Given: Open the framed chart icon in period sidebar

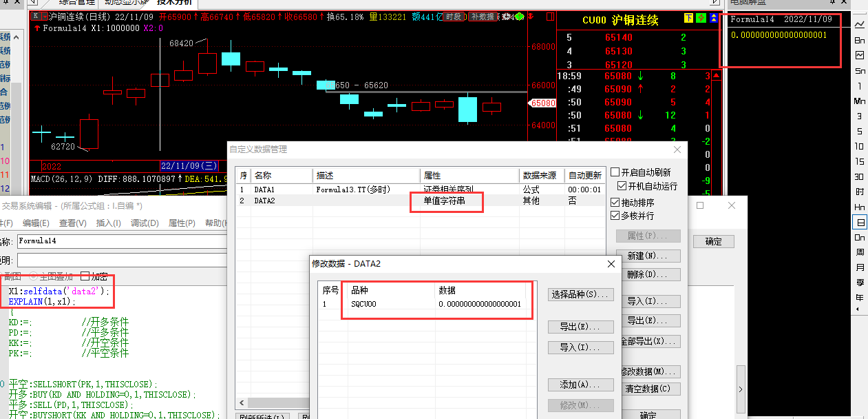Looking at the screenshot, I should (x=860, y=55).
